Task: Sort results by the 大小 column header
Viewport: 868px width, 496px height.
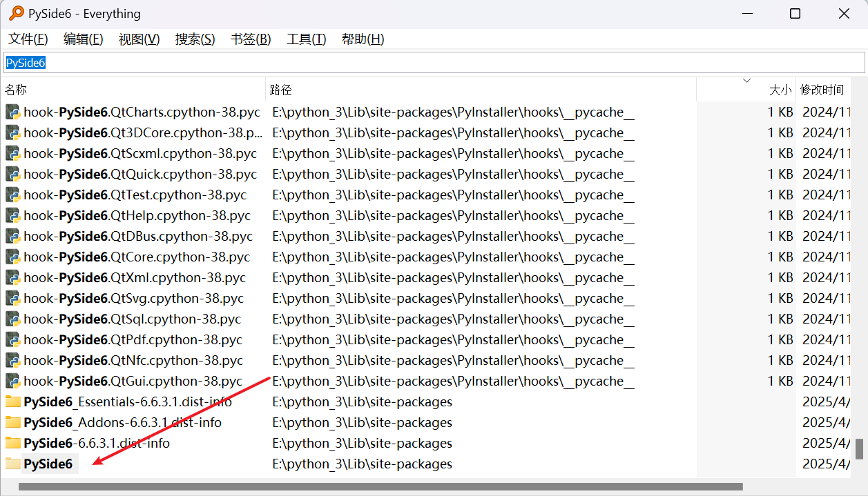Action: pyautogui.click(x=746, y=90)
